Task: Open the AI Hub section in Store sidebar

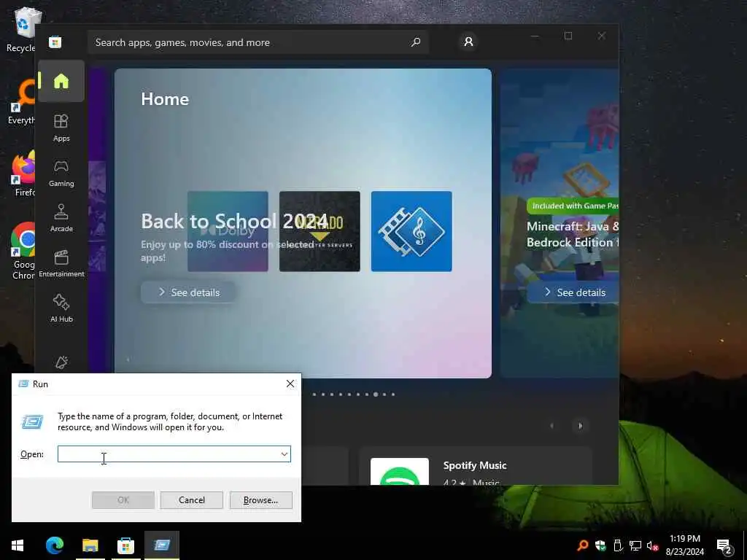Action: click(61, 309)
